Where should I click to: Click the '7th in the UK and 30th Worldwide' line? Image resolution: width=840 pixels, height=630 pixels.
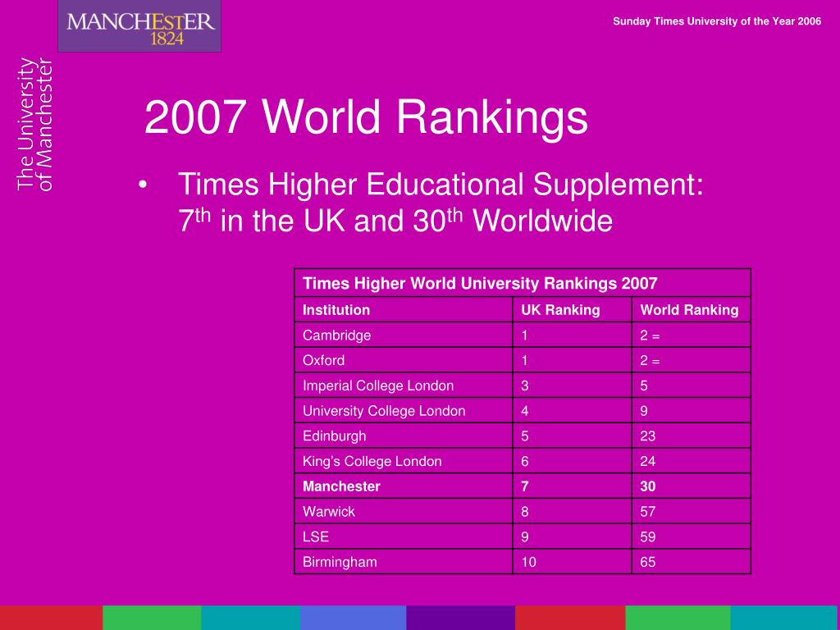click(x=395, y=220)
